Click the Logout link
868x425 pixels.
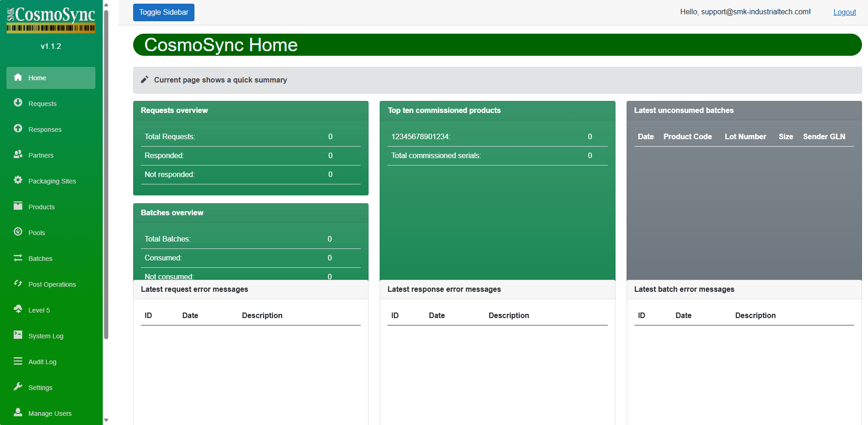click(844, 12)
